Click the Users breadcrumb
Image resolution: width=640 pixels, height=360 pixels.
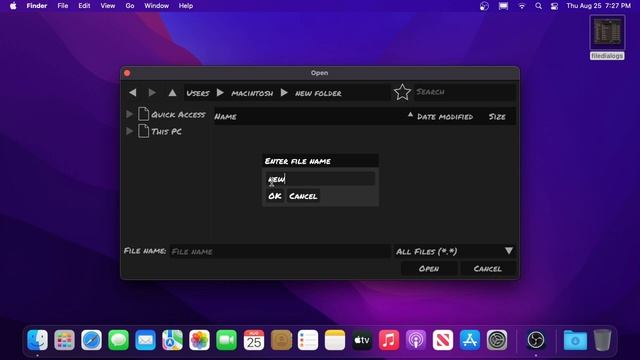pos(198,93)
